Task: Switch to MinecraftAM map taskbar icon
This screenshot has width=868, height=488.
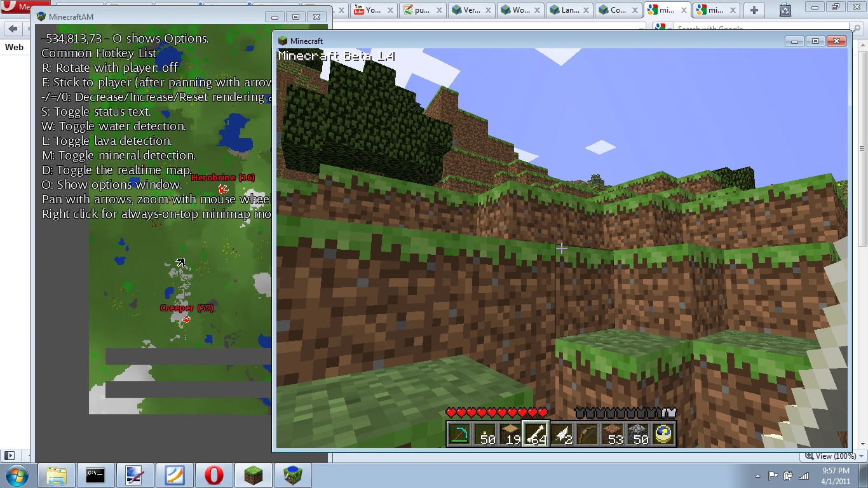Action: (x=293, y=475)
